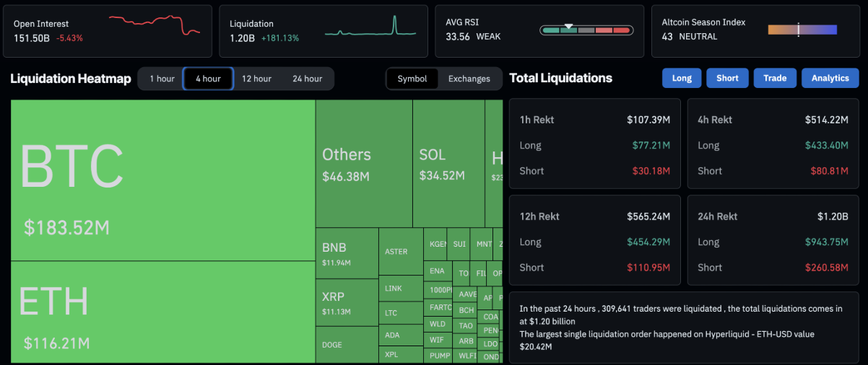Open the Trade button

click(775, 78)
